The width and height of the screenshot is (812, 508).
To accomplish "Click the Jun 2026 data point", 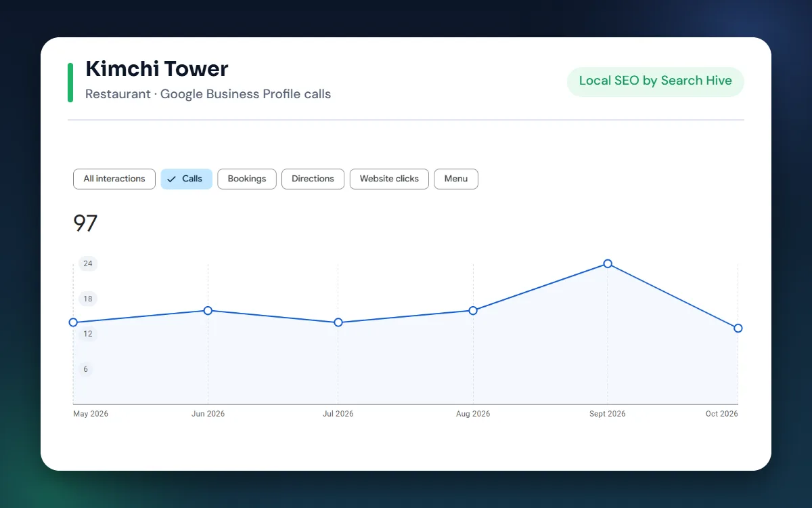I will click(x=208, y=310).
